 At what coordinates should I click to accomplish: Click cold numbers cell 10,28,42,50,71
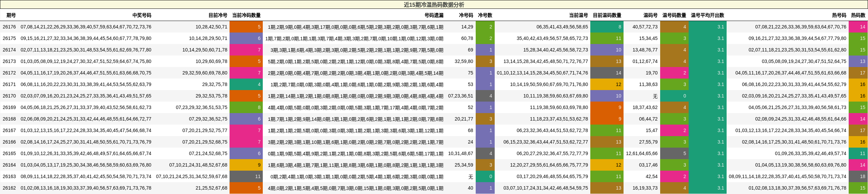[x=211, y=27]
